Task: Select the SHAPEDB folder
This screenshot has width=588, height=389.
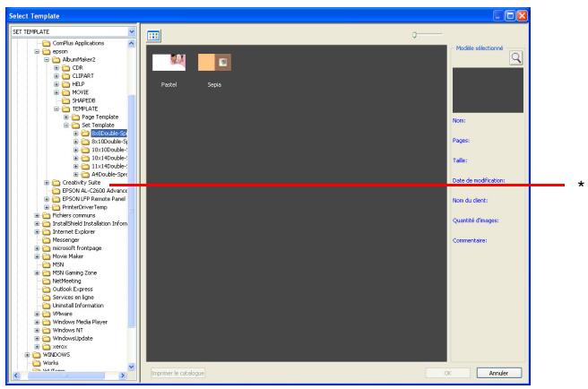Action: 83,100
